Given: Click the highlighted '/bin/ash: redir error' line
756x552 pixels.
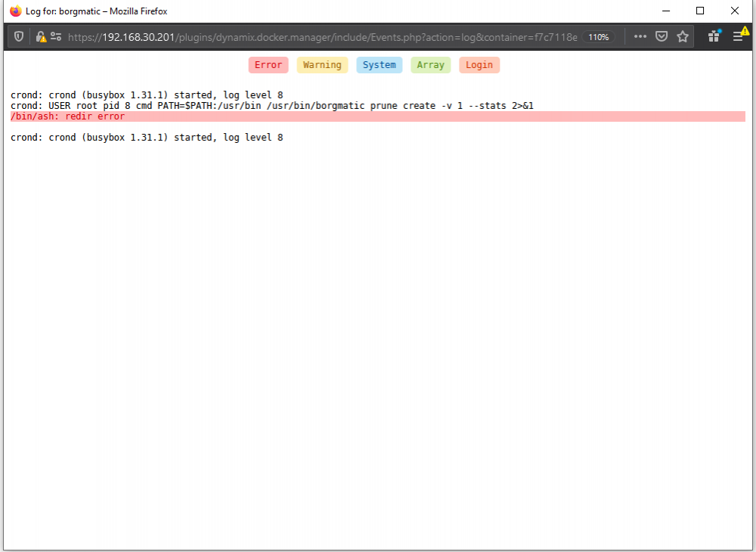Looking at the screenshot, I should [378, 116].
